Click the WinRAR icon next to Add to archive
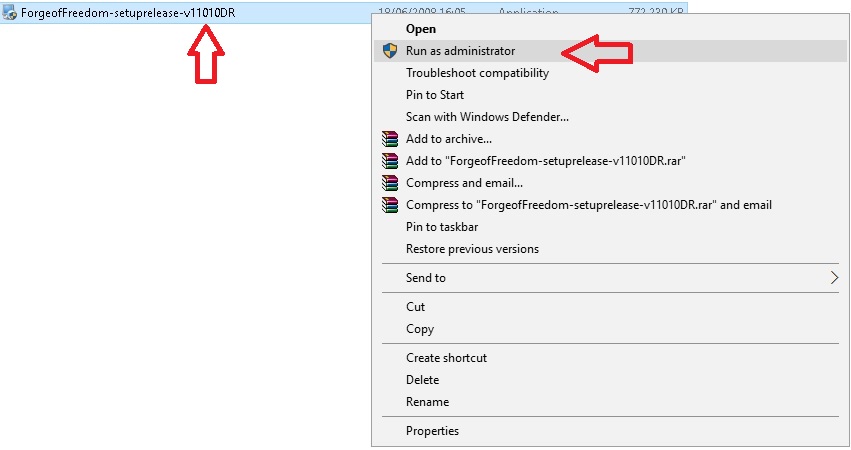 pos(390,139)
